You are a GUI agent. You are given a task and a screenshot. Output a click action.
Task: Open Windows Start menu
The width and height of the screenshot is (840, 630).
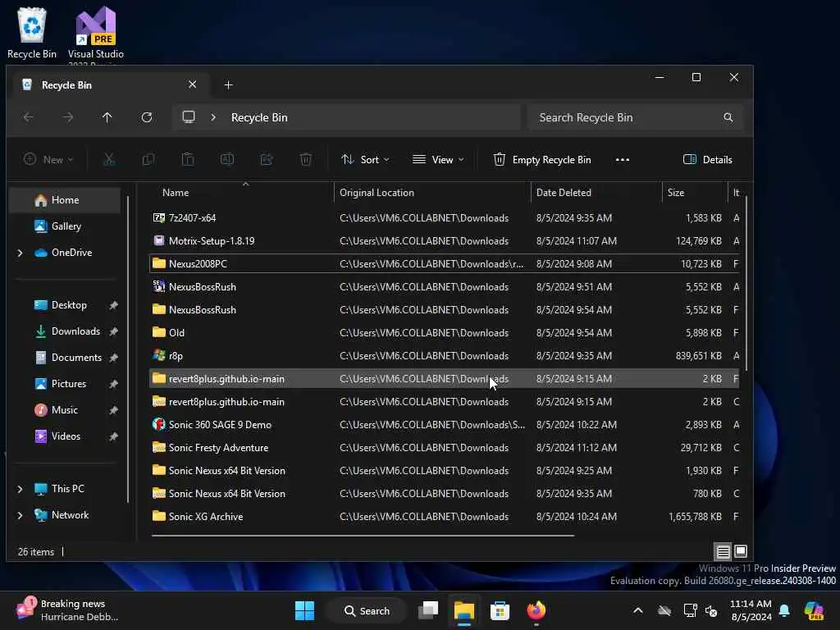coord(305,610)
